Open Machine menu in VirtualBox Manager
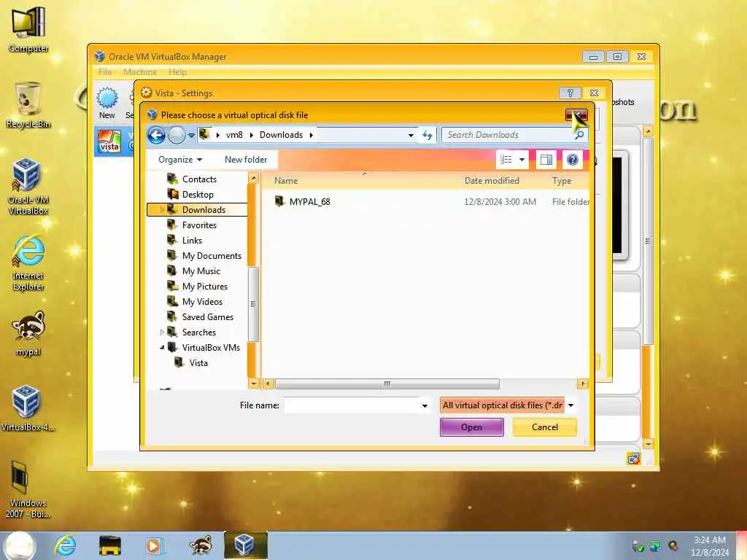The height and width of the screenshot is (560, 747). click(140, 72)
